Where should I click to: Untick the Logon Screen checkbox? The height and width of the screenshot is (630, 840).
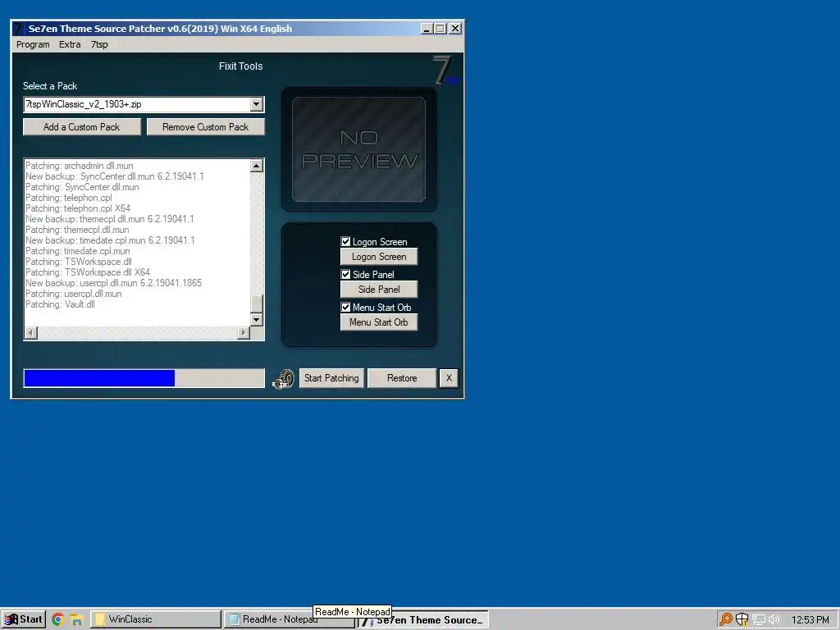[345, 242]
